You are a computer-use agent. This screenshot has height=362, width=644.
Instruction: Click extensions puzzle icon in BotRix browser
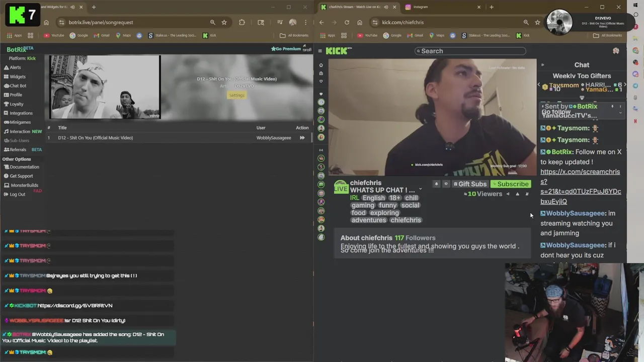point(242,22)
